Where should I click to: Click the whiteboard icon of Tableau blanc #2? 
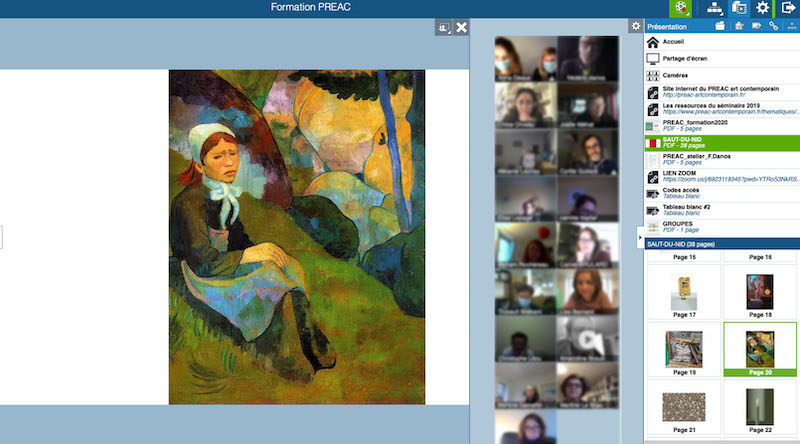tap(653, 211)
